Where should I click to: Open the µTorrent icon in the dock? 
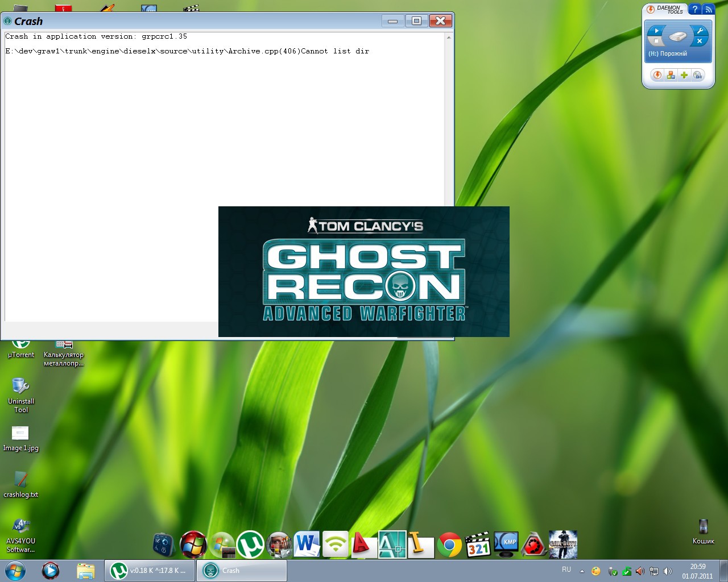coord(250,544)
